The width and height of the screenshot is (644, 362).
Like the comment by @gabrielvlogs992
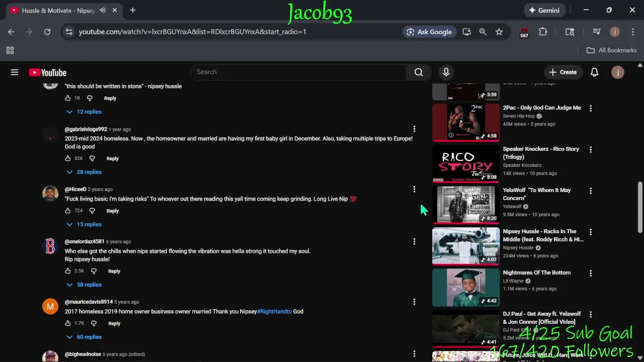point(68,158)
